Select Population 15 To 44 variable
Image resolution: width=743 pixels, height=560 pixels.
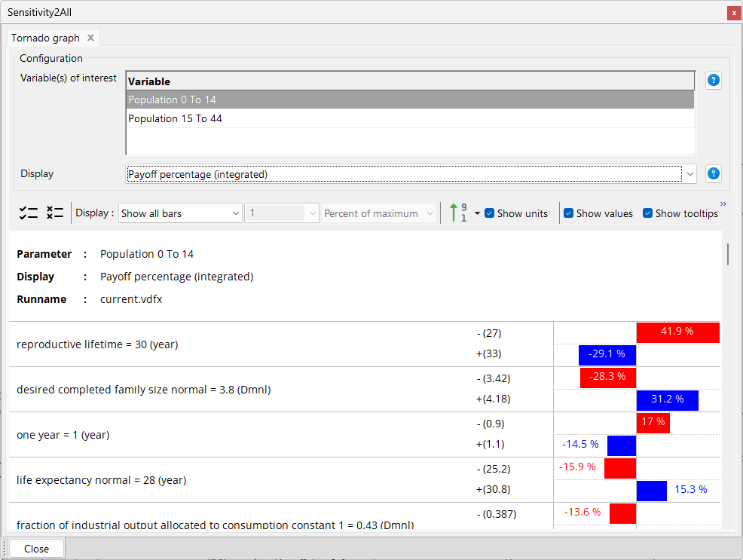click(x=175, y=118)
